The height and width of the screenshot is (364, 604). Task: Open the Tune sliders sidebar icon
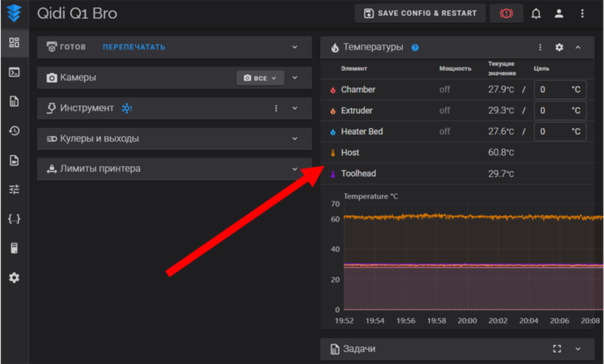click(14, 189)
